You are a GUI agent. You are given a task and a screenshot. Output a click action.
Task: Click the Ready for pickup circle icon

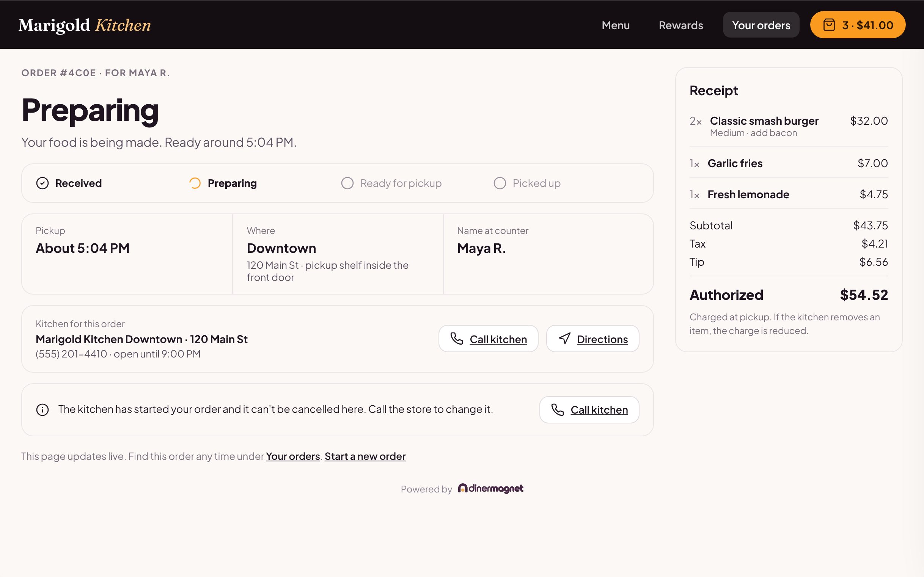[x=347, y=183]
